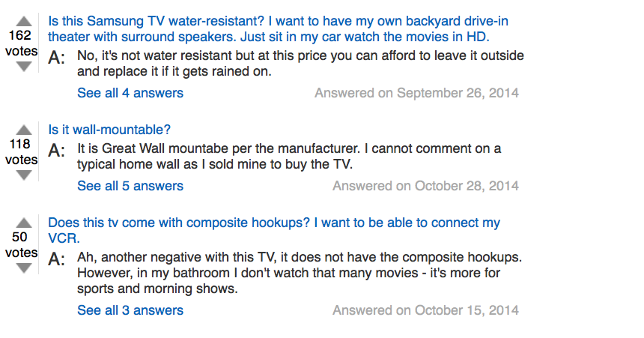The width and height of the screenshot is (644, 338).
Task: Upvote the wall-mountable question
Action: point(25,130)
